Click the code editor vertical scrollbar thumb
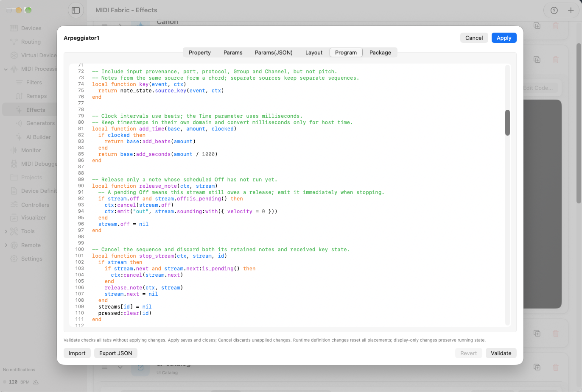This screenshot has height=392, width=582. pyautogui.click(x=507, y=123)
